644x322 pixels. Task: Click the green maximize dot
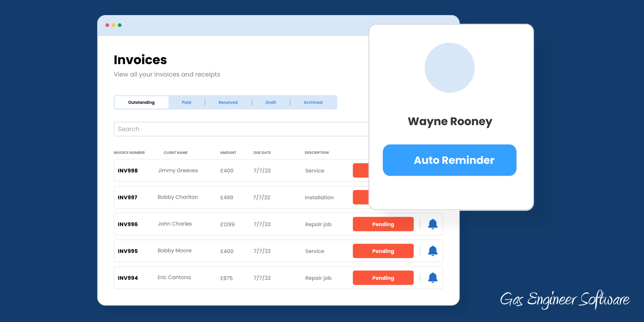click(120, 25)
